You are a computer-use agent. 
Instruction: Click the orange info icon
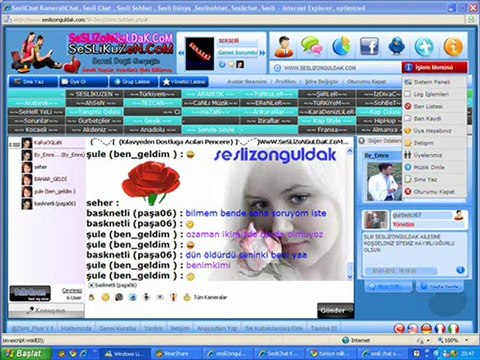coord(453,47)
